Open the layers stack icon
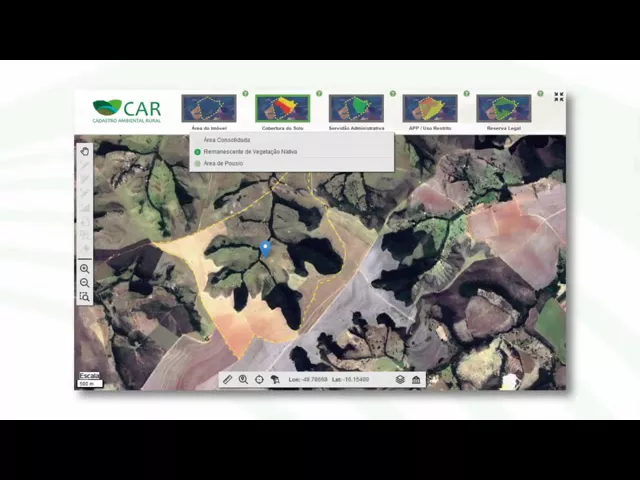The width and height of the screenshot is (640, 480). click(400, 380)
